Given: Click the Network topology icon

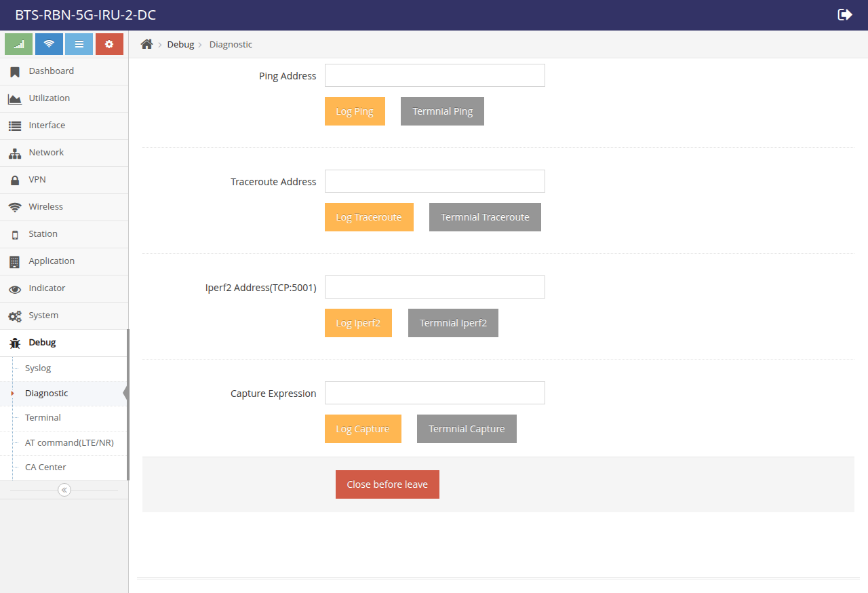Looking at the screenshot, I should [15, 153].
